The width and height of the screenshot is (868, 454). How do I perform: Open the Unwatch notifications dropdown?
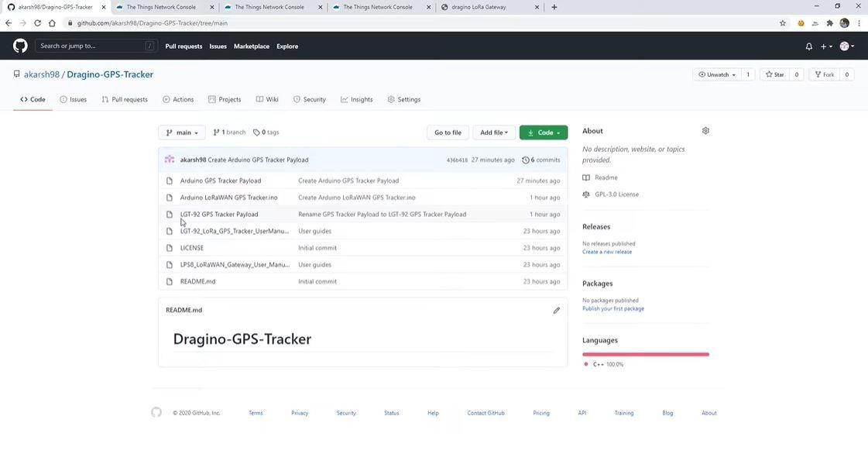point(717,74)
